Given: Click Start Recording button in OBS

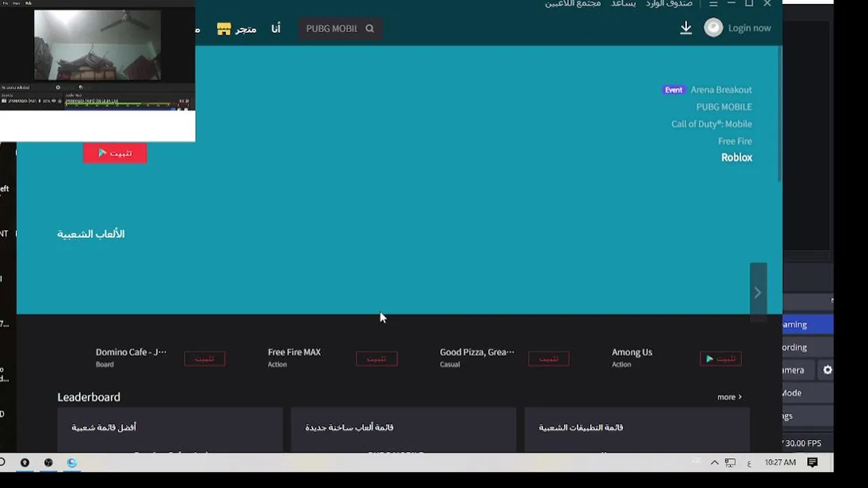Looking at the screenshot, I should [x=808, y=348].
